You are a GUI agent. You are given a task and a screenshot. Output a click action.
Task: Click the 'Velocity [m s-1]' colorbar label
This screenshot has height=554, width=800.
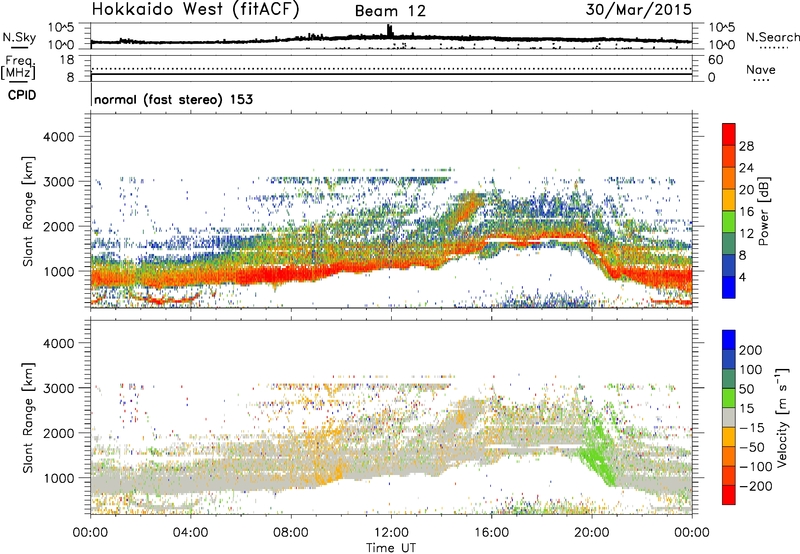pyautogui.click(x=781, y=417)
